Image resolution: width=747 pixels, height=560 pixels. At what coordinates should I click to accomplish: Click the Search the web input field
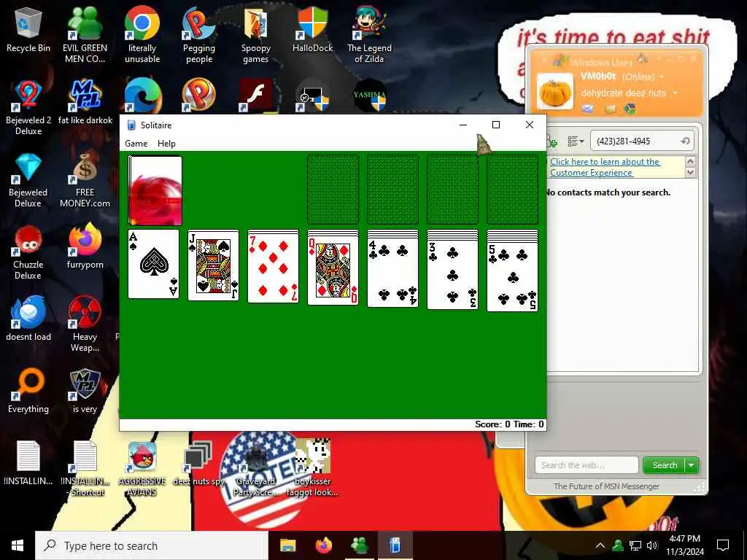pyautogui.click(x=587, y=464)
